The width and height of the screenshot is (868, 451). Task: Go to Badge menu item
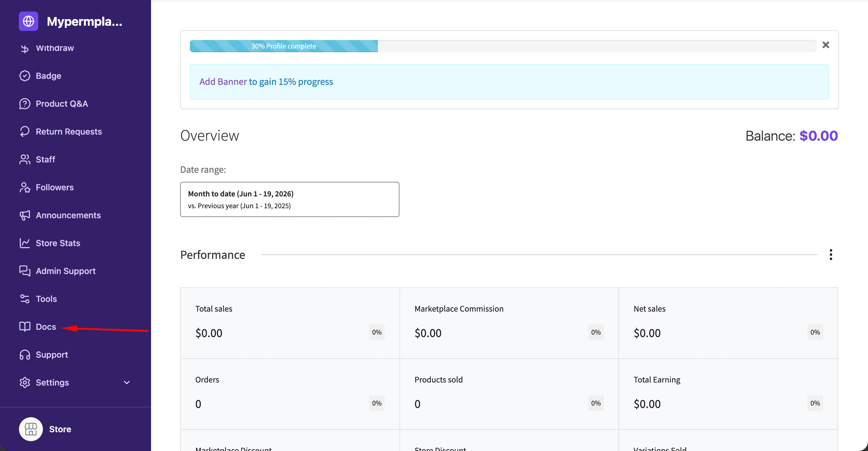click(49, 76)
